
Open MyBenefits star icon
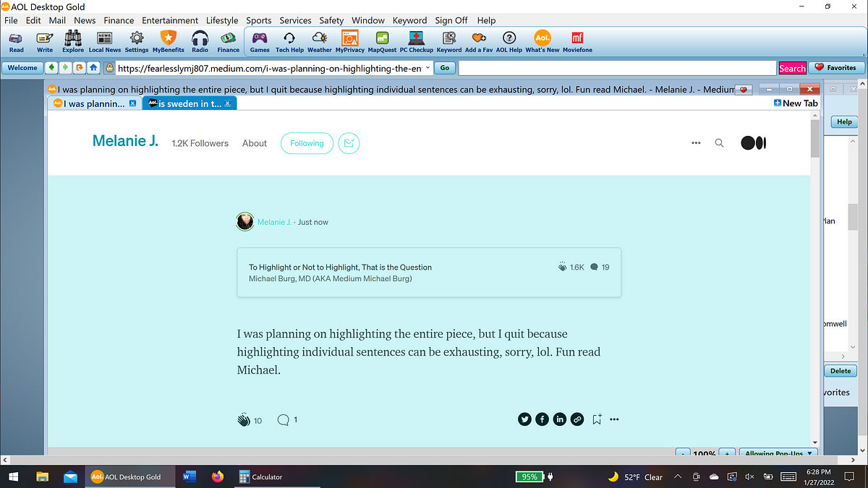click(x=168, y=41)
